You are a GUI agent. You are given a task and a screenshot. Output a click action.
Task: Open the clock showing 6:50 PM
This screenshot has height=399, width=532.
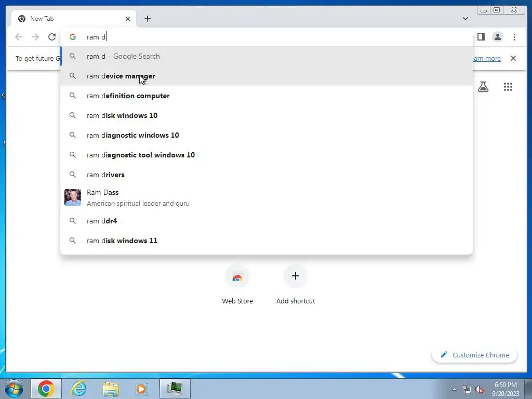506,389
